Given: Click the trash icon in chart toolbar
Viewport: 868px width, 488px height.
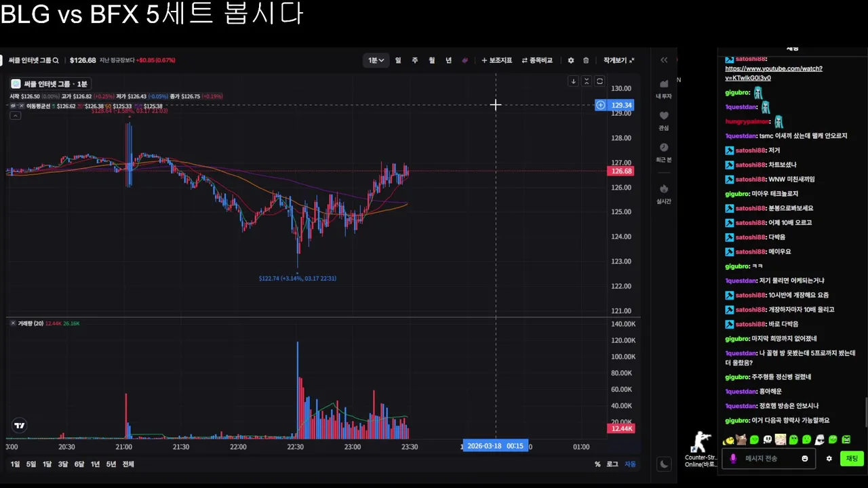Looking at the screenshot, I should coord(586,60).
